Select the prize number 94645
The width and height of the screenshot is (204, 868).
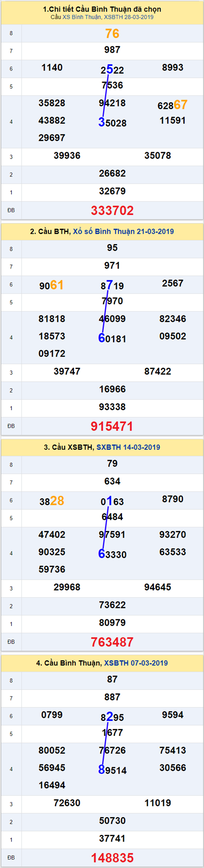pos(158,587)
